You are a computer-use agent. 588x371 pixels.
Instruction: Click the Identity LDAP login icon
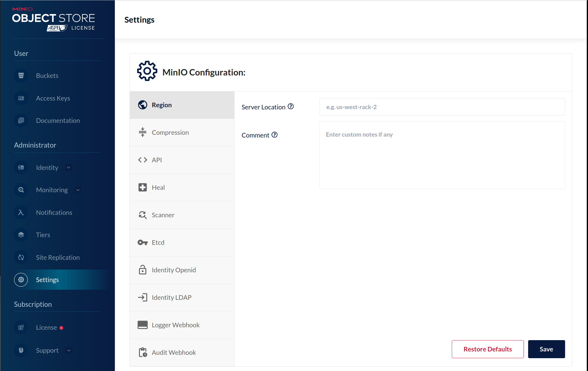coord(143,297)
